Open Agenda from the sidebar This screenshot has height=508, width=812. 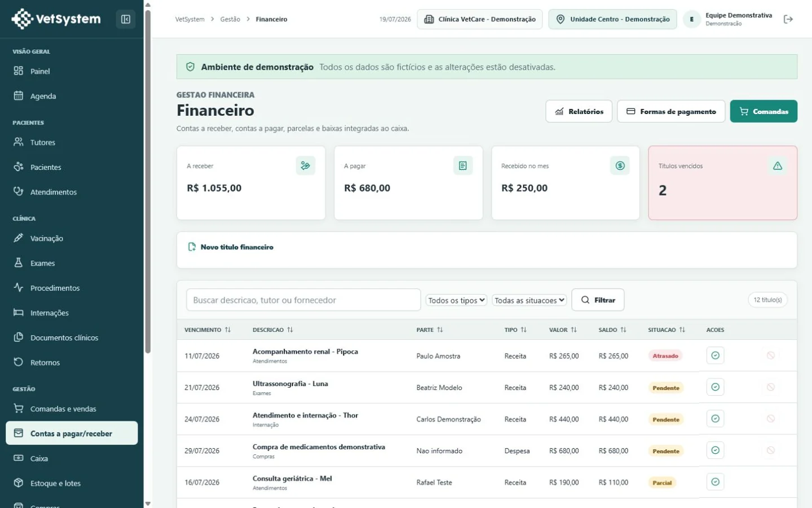click(x=72, y=96)
